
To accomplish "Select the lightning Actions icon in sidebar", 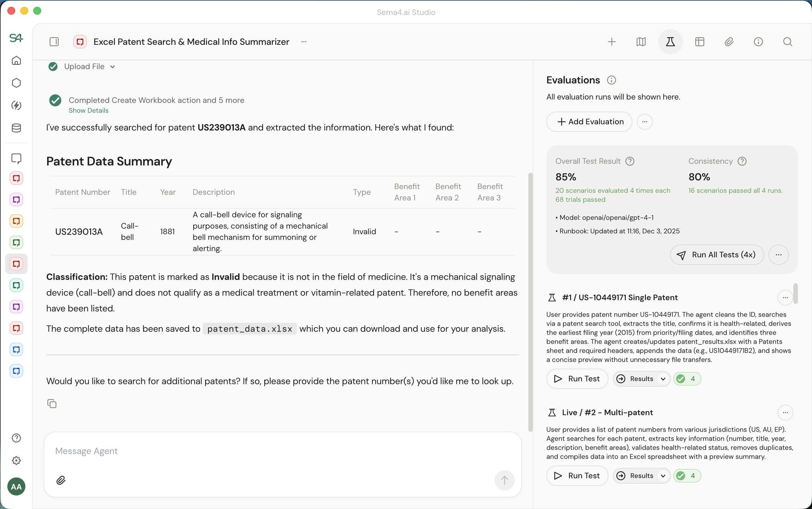I will 16,105.
